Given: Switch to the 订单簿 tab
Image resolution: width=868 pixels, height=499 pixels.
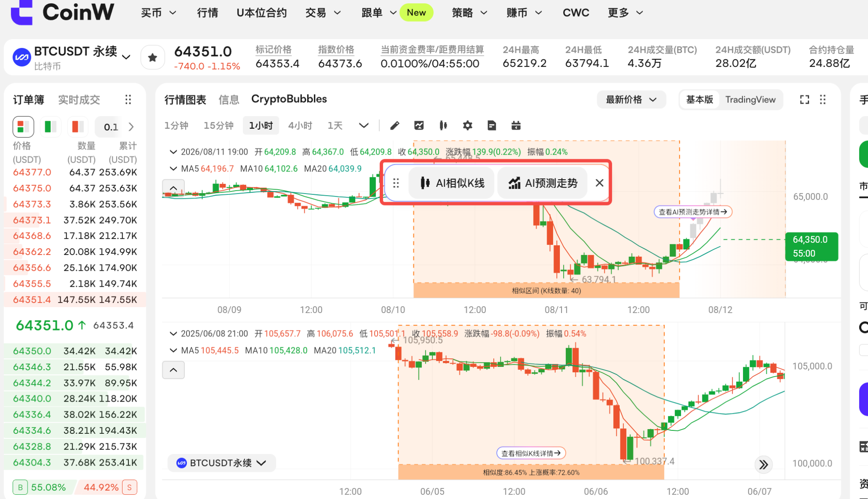Looking at the screenshot, I should pyautogui.click(x=28, y=100).
